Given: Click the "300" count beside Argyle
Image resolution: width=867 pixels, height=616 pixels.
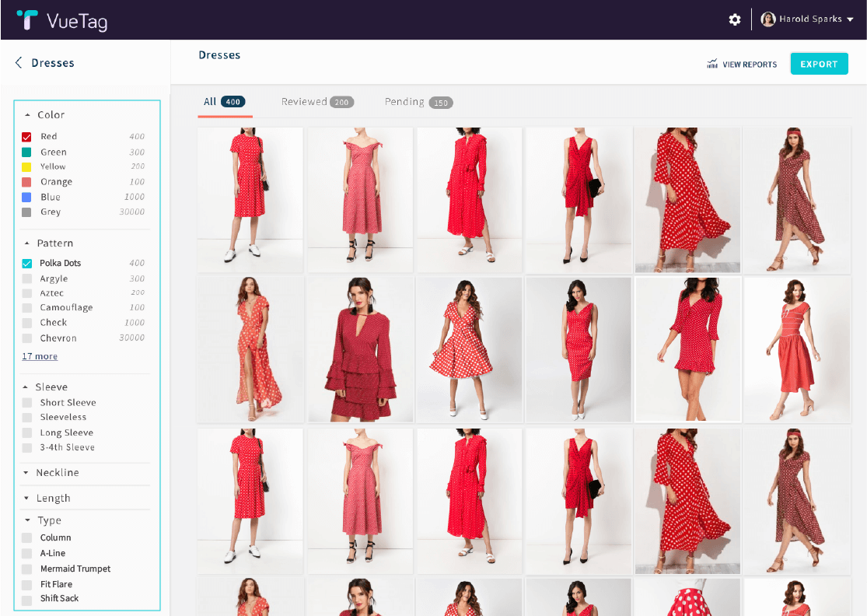Looking at the screenshot, I should [x=137, y=278].
